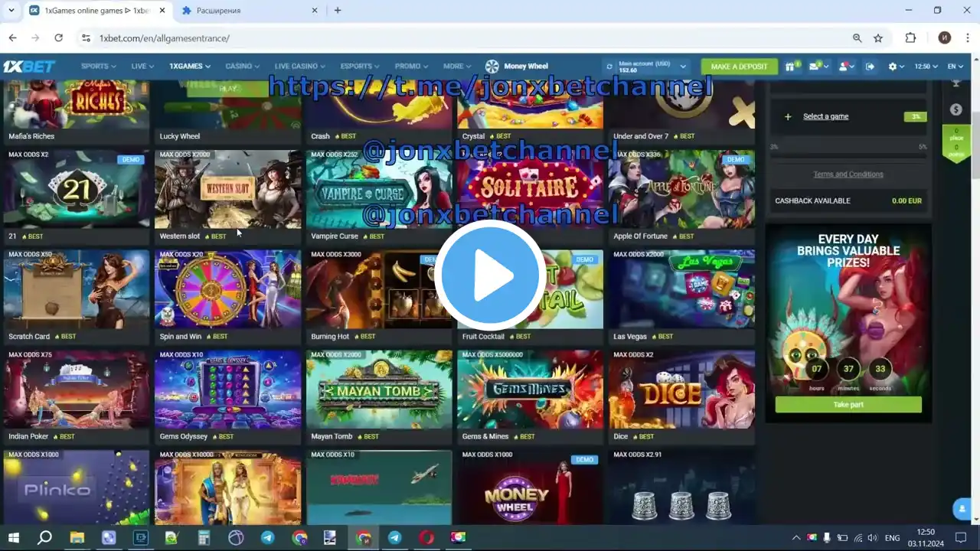The image size is (980, 551).
Task: Open the Indian Poker game thumbnail
Action: (77, 390)
